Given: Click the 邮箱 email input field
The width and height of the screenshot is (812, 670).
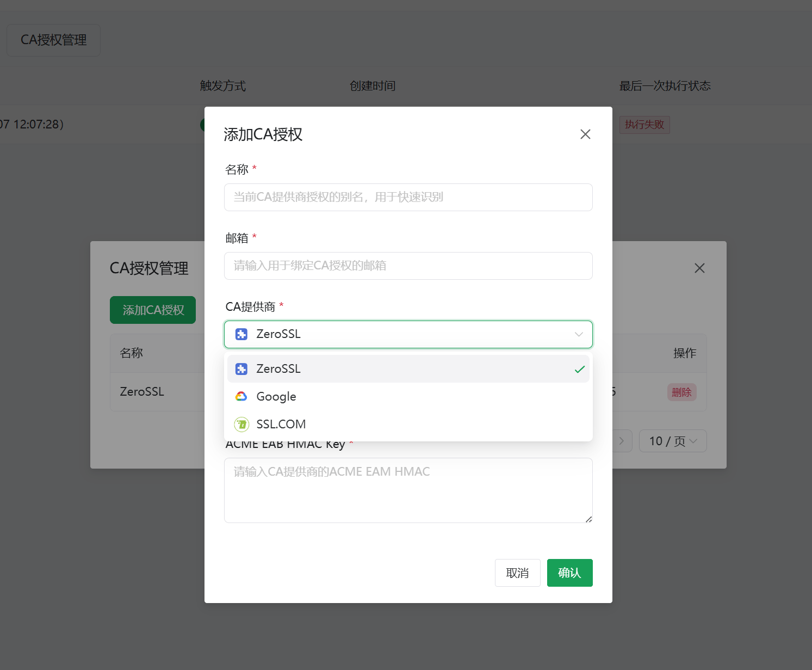Looking at the screenshot, I should pos(408,266).
